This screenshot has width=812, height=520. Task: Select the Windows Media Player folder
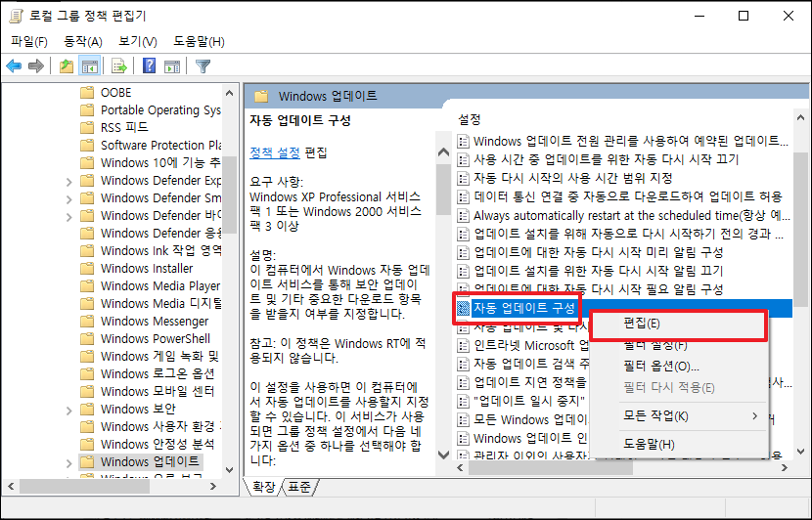pyautogui.click(x=160, y=286)
